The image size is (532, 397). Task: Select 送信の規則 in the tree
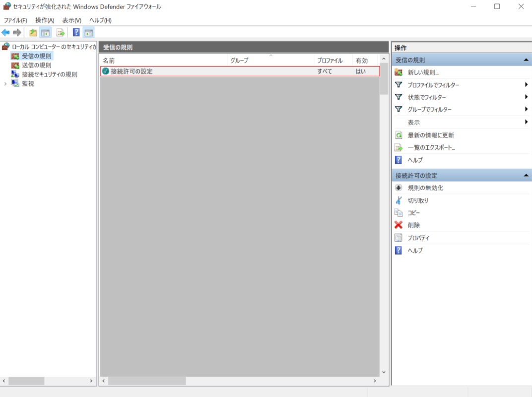(x=36, y=65)
